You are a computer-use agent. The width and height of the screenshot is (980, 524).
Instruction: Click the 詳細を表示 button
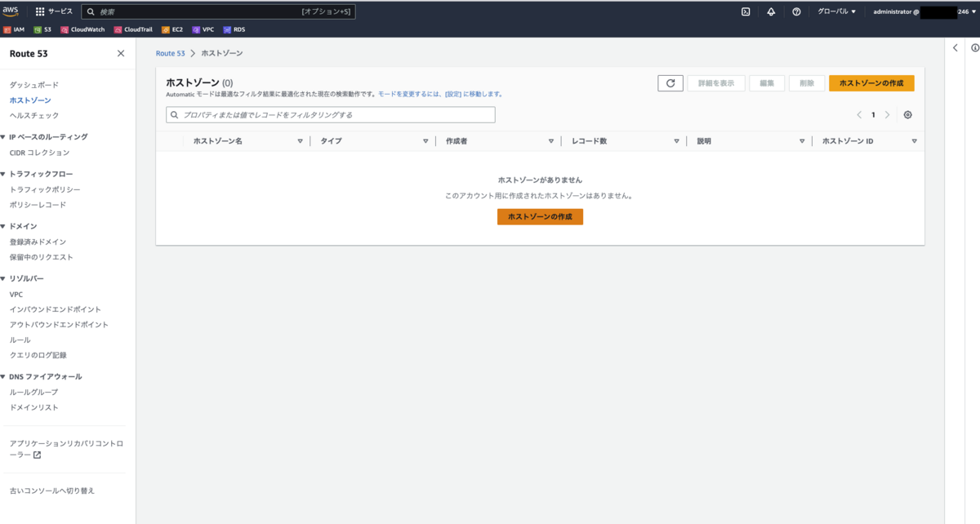[716, 83]
